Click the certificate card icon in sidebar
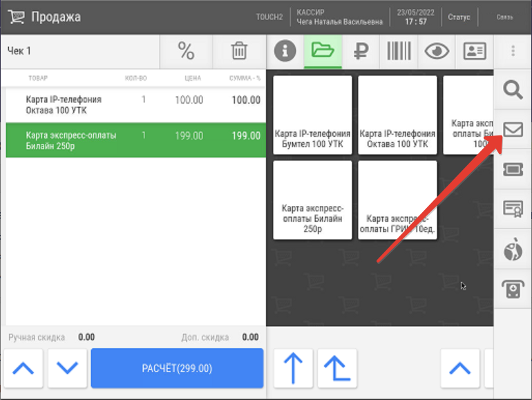This screenshot has height=400, width=532. (x=513, y=209)
